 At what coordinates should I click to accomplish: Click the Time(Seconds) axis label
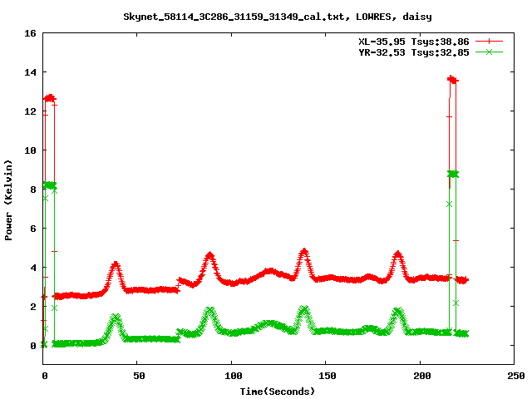click(x=277, y=392)
